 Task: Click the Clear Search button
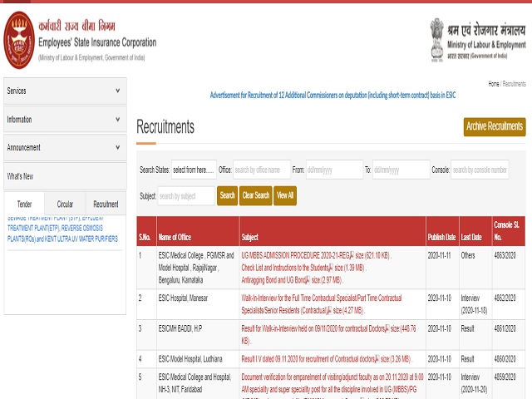[x=256, y=195]
